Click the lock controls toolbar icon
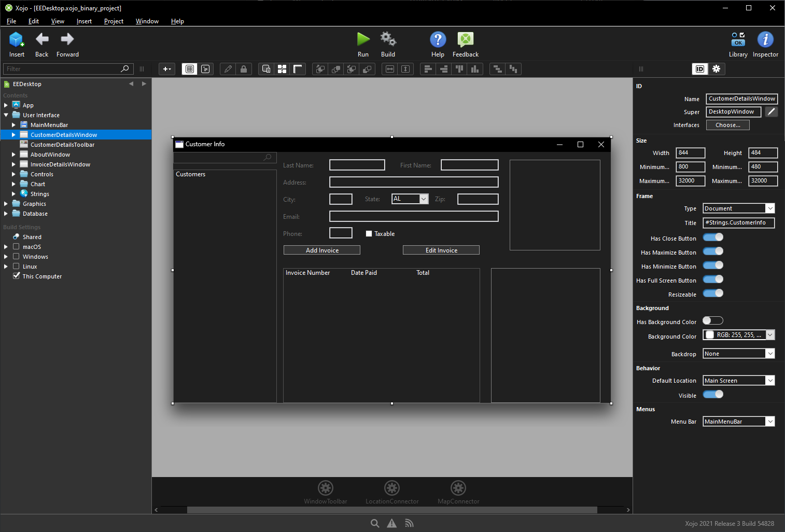785x532 pixels. click(x=243, y=69)
